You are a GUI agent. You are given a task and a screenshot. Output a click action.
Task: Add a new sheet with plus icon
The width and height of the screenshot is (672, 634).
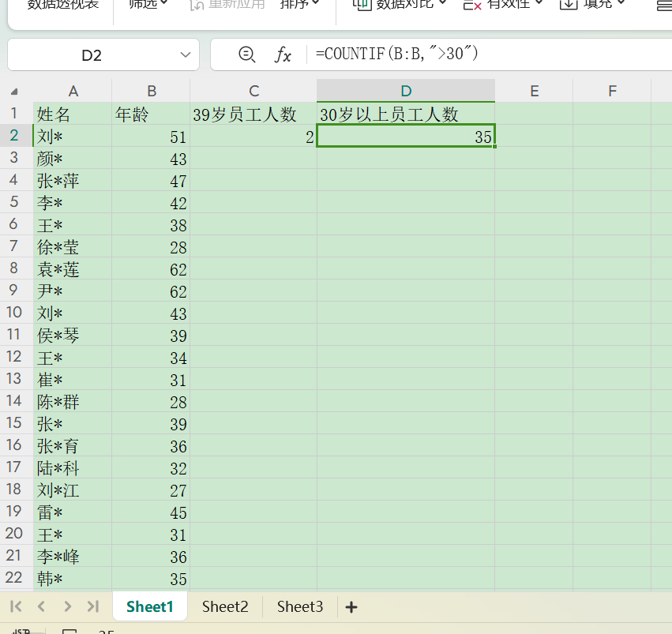(351, 607)
